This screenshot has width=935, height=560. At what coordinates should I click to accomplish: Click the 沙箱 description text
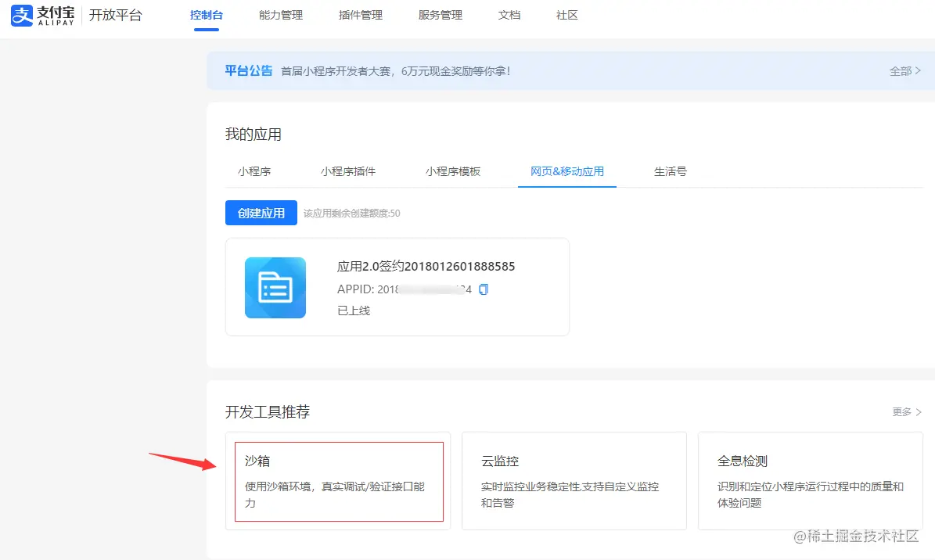click(335, 494)
